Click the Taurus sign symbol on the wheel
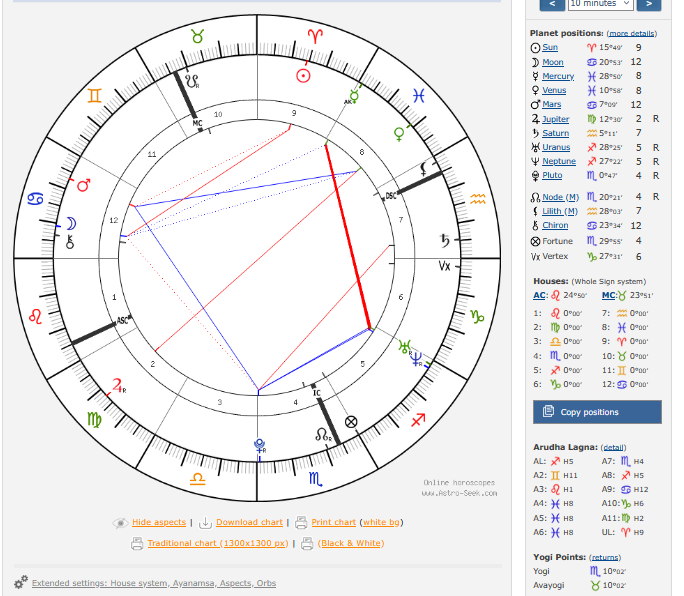This screenshot has height=596, width=684. [x=198, y=36]
